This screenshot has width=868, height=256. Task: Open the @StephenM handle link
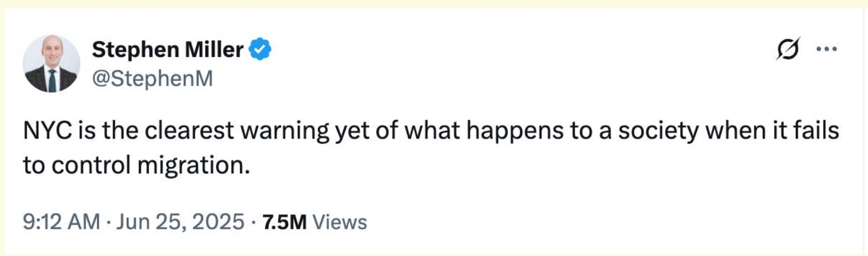point(152,78)
